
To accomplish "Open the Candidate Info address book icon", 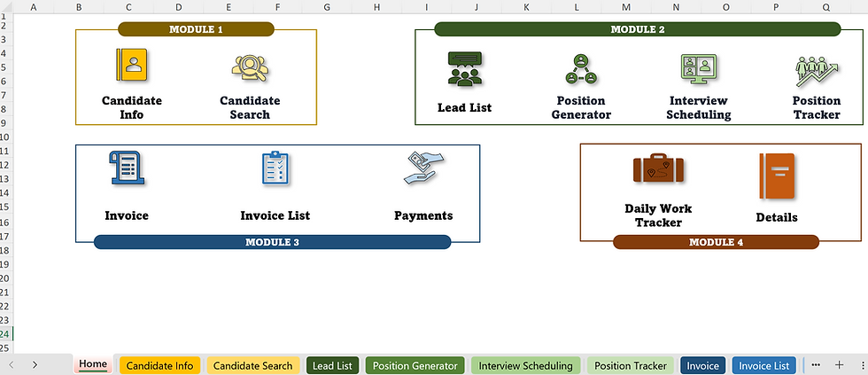I will [x=132, y=65].
